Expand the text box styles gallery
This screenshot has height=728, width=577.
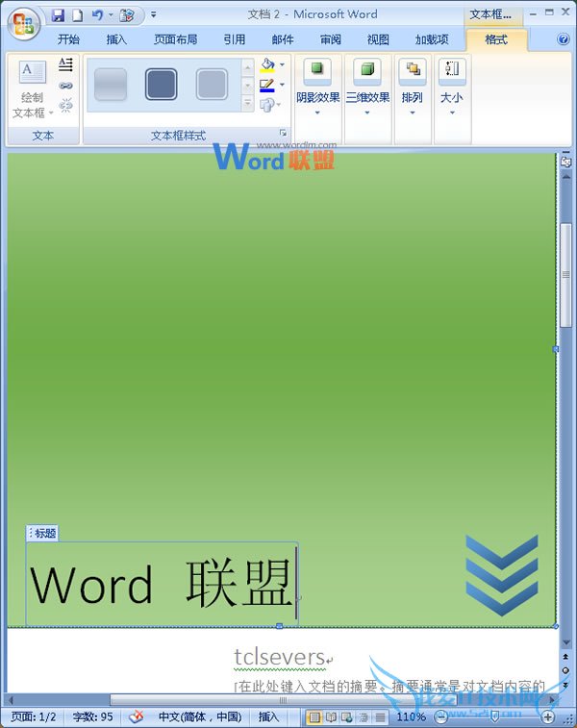(247, 103)
